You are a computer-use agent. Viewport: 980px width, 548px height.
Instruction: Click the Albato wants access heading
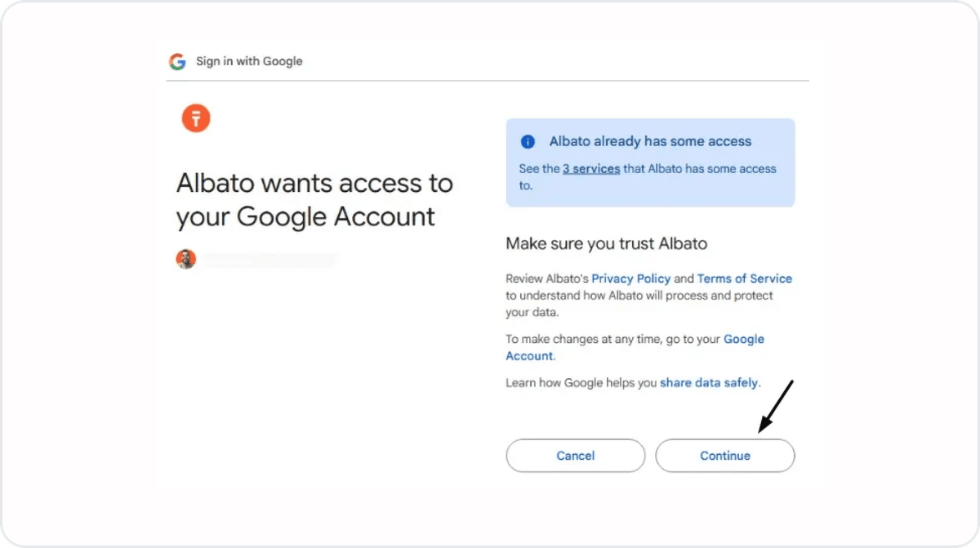coord(314,200)
